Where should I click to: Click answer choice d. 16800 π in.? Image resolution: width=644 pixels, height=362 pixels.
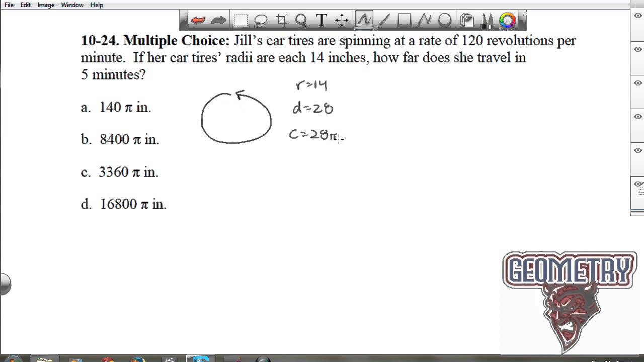coord(124,204)
